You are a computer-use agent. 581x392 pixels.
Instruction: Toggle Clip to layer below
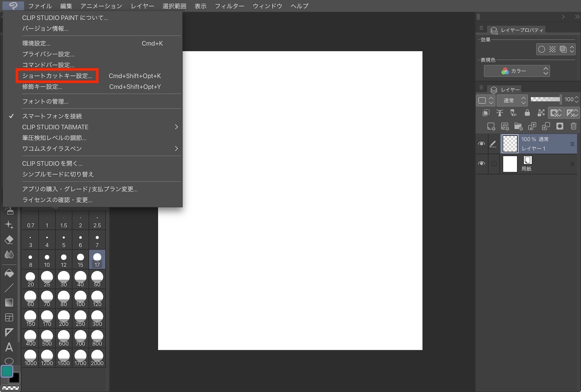coord(486,113)
